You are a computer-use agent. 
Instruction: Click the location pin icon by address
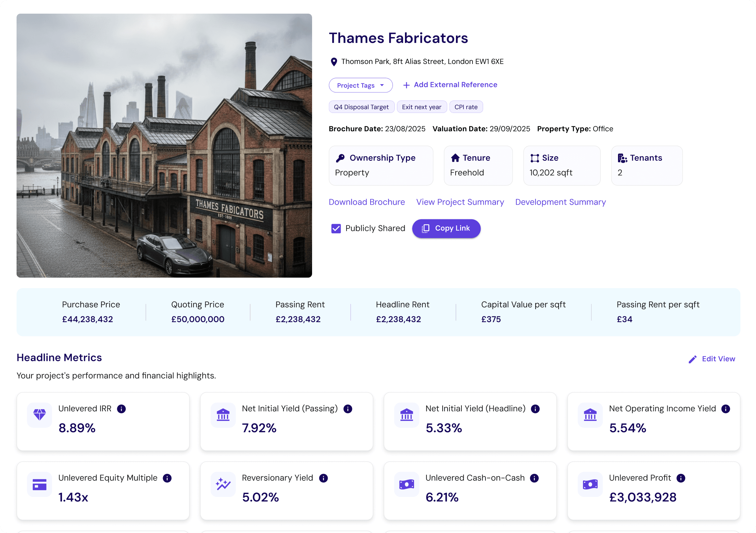click(334, 62)
